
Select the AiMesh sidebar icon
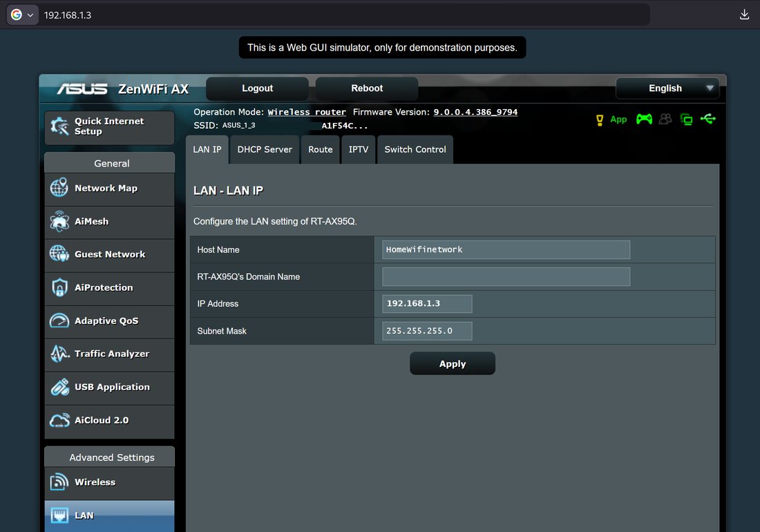(59, 221)
